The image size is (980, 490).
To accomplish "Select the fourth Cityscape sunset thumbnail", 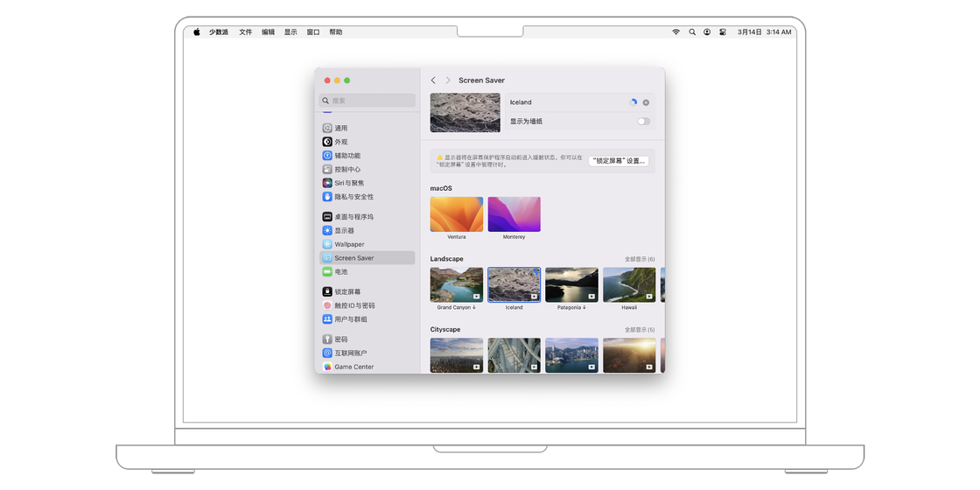I will point(629,355).
